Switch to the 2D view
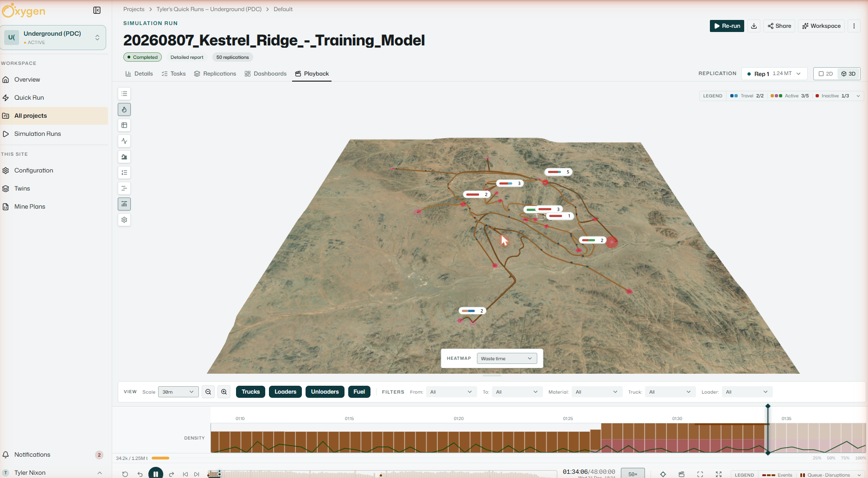Screen dimensions: 868x478 [x=826, y=74]
